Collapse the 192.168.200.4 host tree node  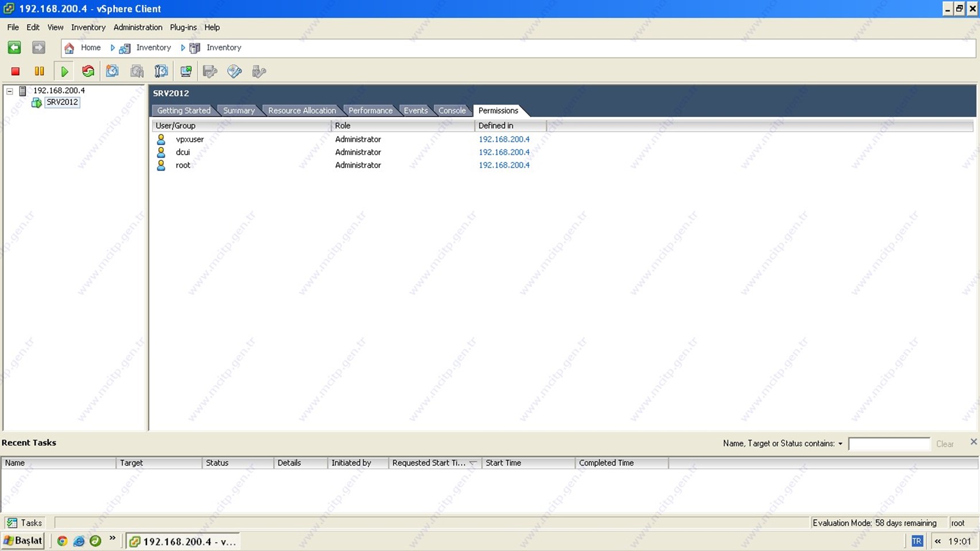point(10,91)
